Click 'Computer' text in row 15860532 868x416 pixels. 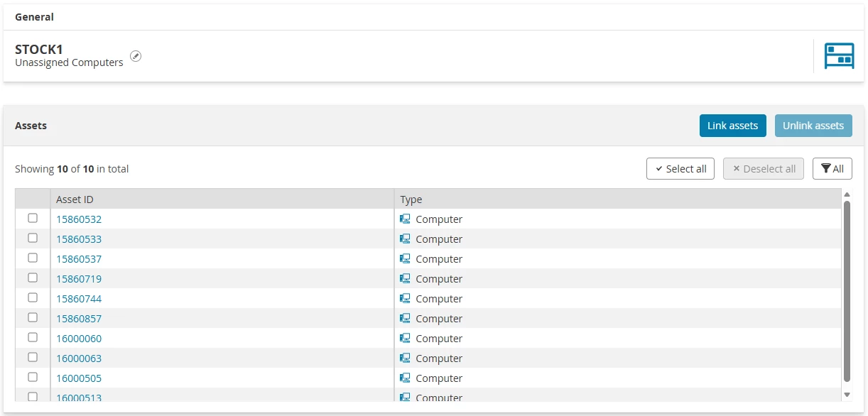pos(439,219)
